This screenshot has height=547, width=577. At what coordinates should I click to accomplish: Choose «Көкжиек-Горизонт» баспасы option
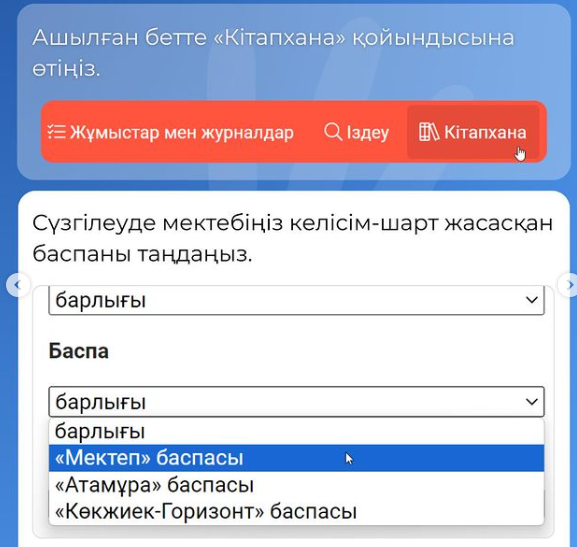tap(296, 511)
